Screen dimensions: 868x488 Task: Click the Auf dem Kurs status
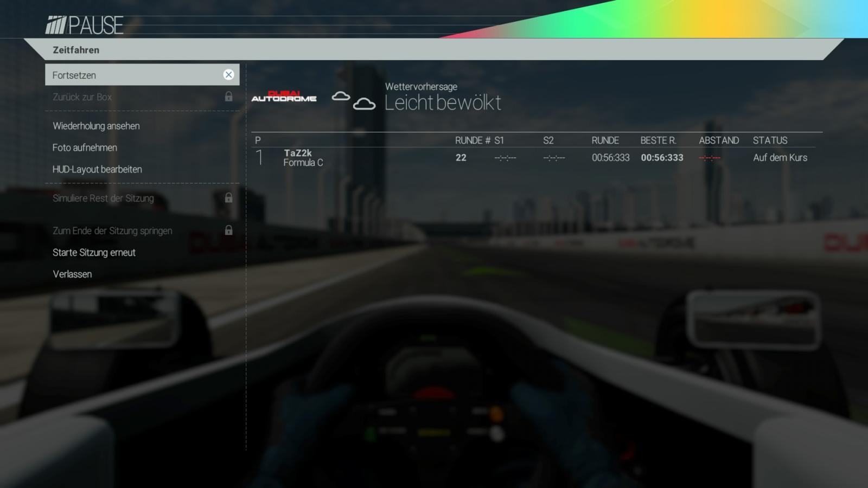coord(780,158)
